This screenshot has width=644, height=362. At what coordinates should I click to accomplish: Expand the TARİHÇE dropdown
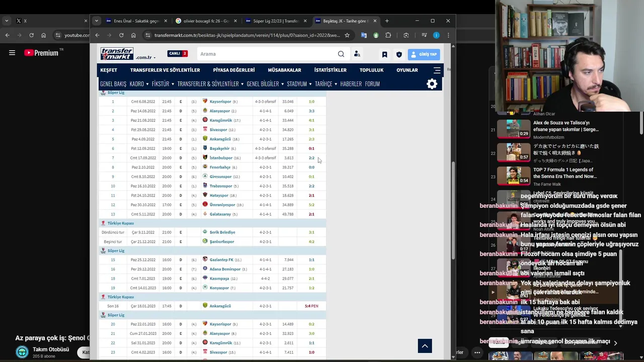click(326, 84)
